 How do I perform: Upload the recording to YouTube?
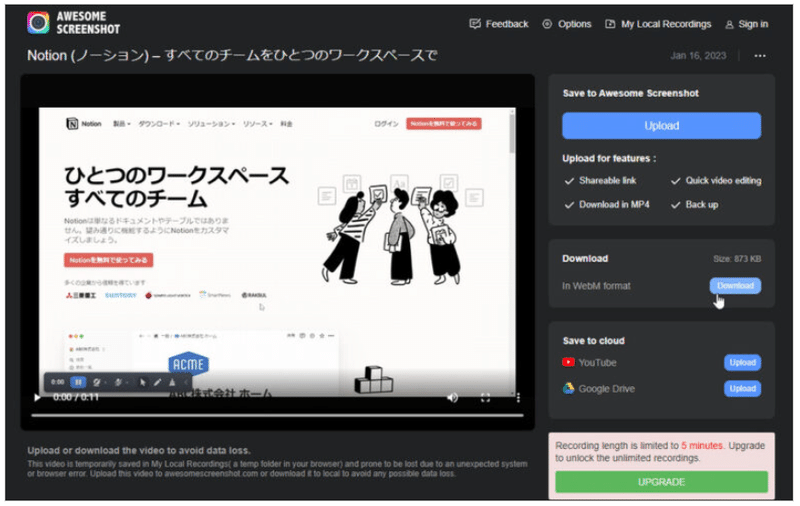[742, 363]
